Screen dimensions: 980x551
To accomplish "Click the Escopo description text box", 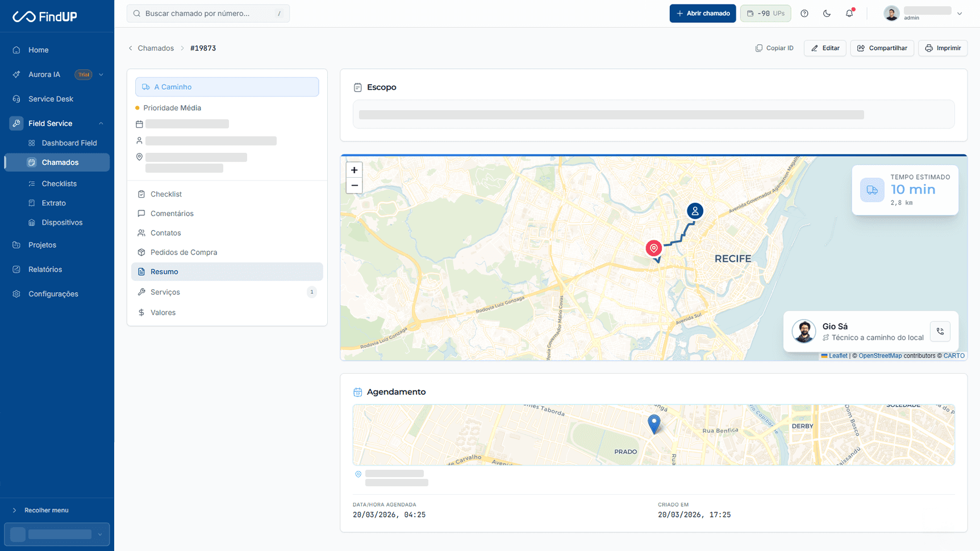I will coord(653,114).
